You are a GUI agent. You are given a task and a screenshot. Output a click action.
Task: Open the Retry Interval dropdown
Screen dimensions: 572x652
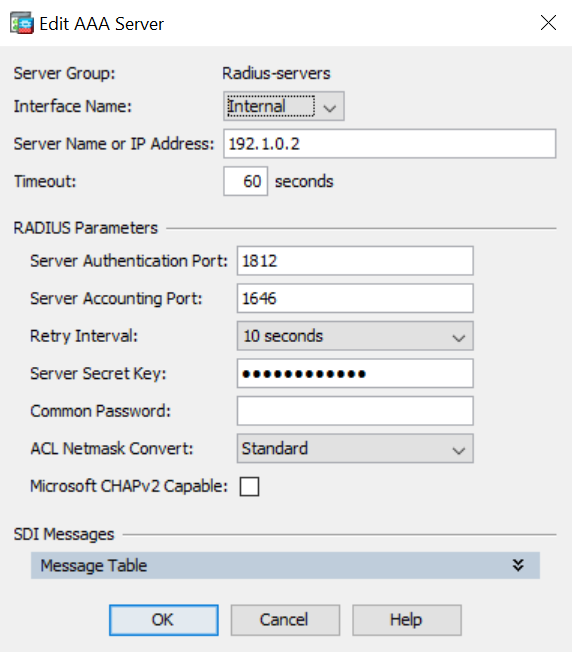point(355,336)
